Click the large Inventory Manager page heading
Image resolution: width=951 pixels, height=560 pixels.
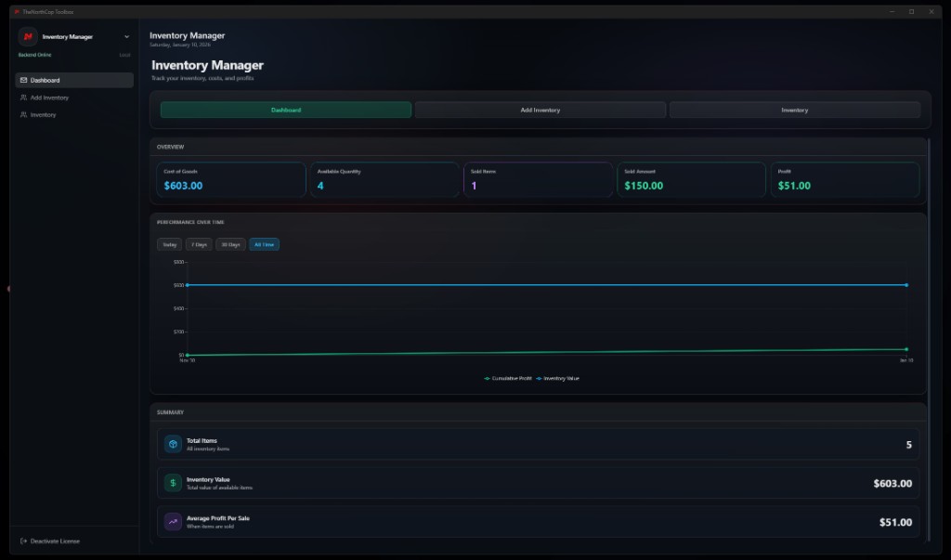point(207,65)
